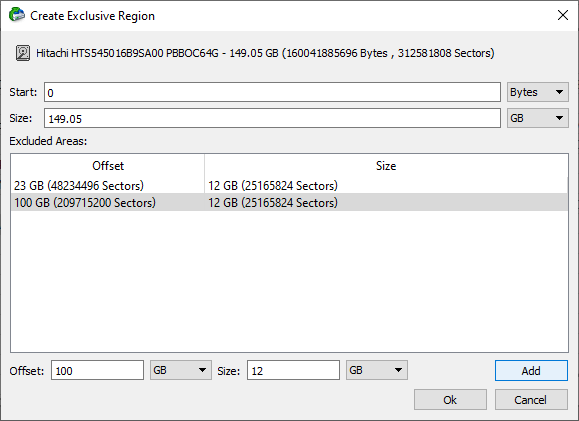Click the app icon in title bar
This screenshot has width=579, height=421.
click(x=17, y=15)
